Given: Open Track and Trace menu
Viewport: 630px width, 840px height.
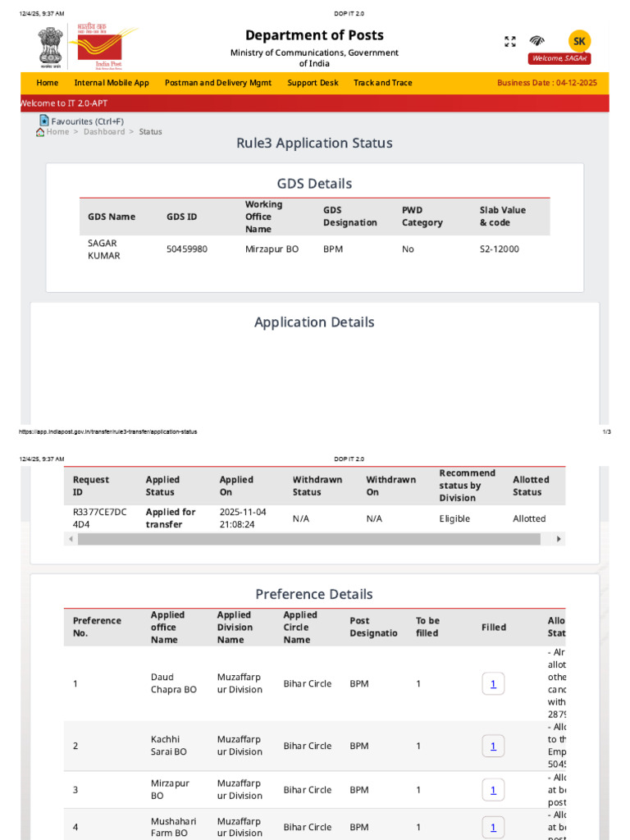Looking at the screenshot, I should coord(382,83).
